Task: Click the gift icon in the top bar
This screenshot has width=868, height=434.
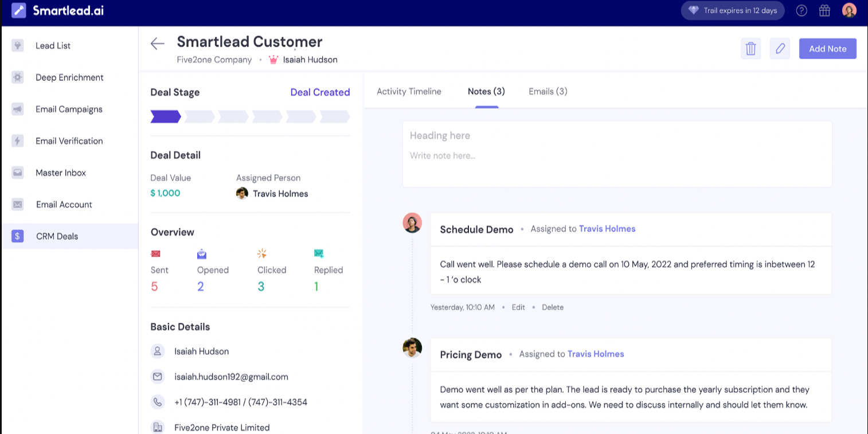Action: coord(824,10)
